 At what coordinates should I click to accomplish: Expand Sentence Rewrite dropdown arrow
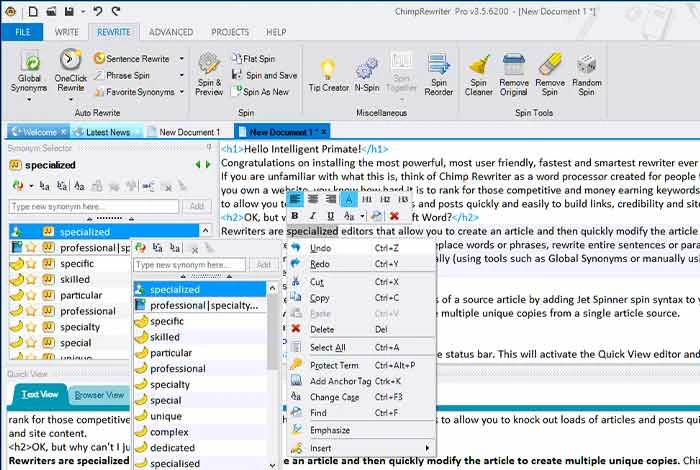point(182,59)
